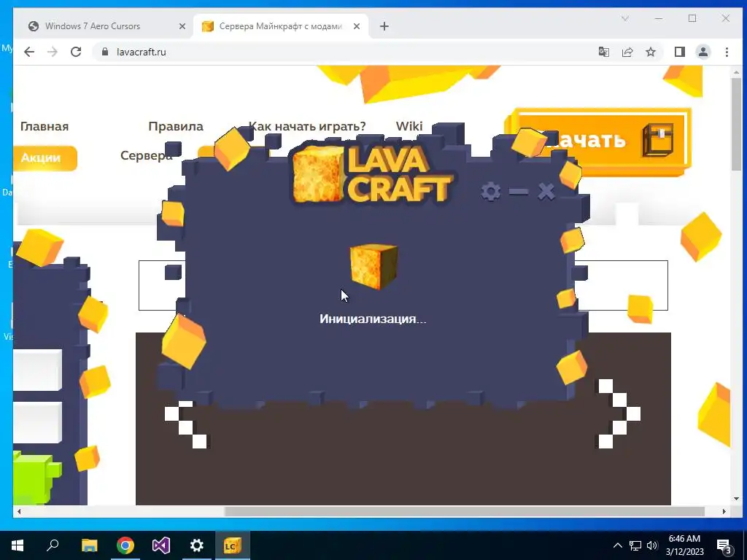Image resolution: width=747 pixels, height=560 pixels.
Task: Open Windows Start menu
Action: pyautogui.click(x=18, y=545)
